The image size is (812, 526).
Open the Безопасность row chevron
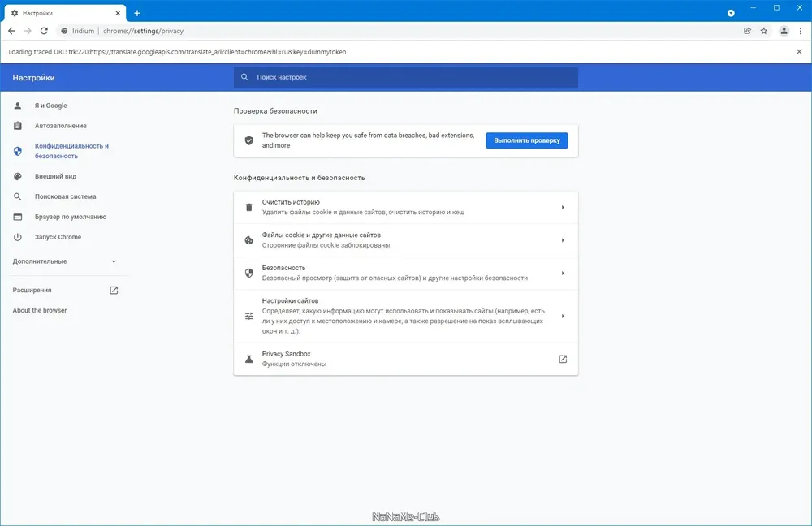563,273
